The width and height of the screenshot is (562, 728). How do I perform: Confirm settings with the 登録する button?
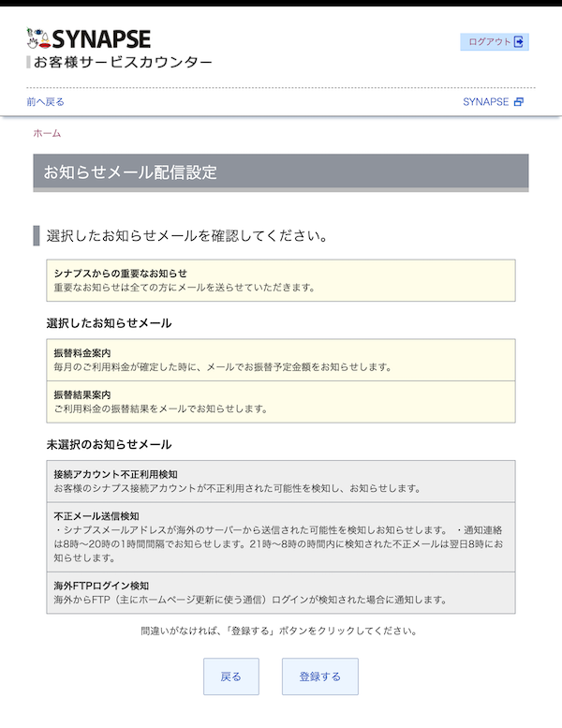(319, 676)
